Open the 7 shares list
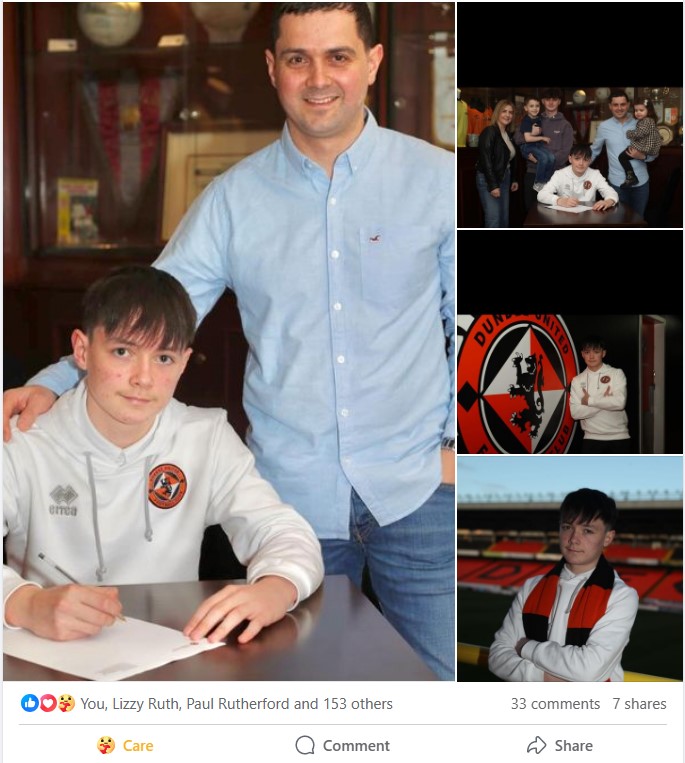685x763 pixels. [x=639, y=704]
